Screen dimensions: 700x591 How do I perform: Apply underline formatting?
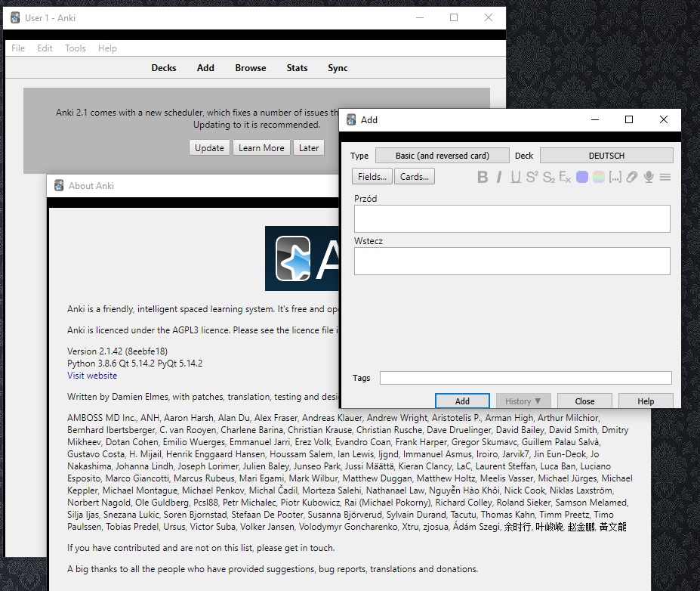(x=515, y=177)
